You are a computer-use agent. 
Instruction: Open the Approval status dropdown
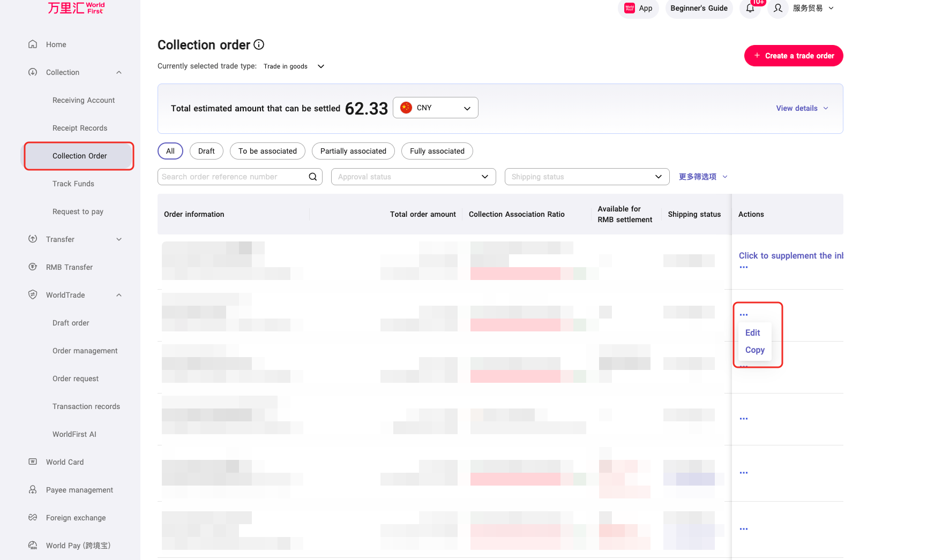(x=413, y=177)
